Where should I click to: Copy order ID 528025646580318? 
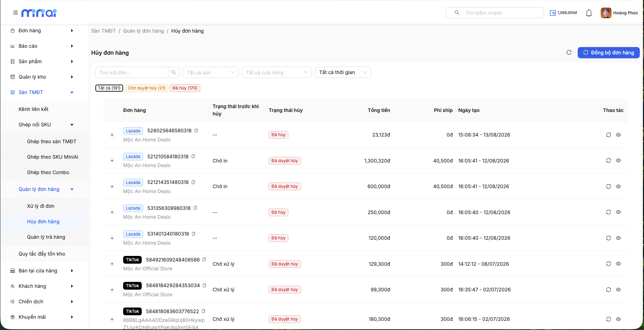pyautogui.click(x=196, y=131)
